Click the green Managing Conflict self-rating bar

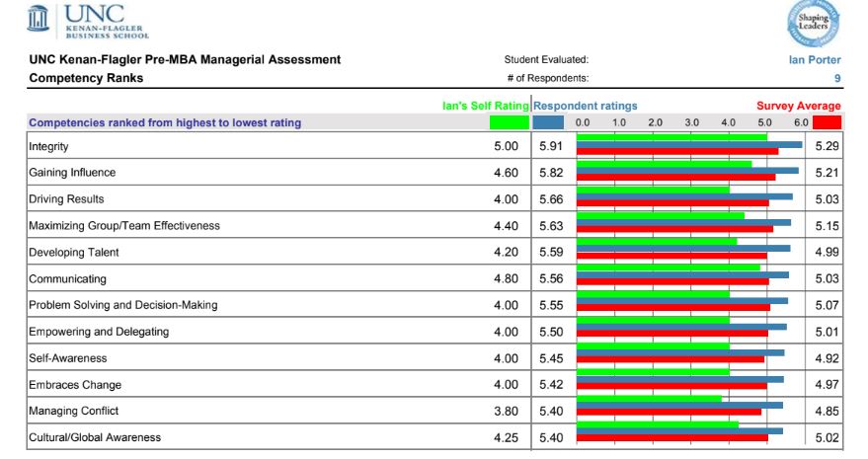click(x=649, y=399)
